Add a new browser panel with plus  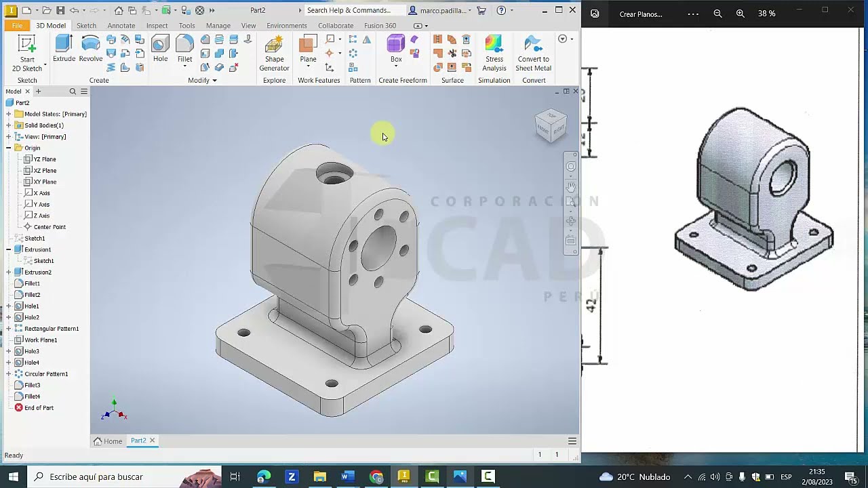pos(38,91)
